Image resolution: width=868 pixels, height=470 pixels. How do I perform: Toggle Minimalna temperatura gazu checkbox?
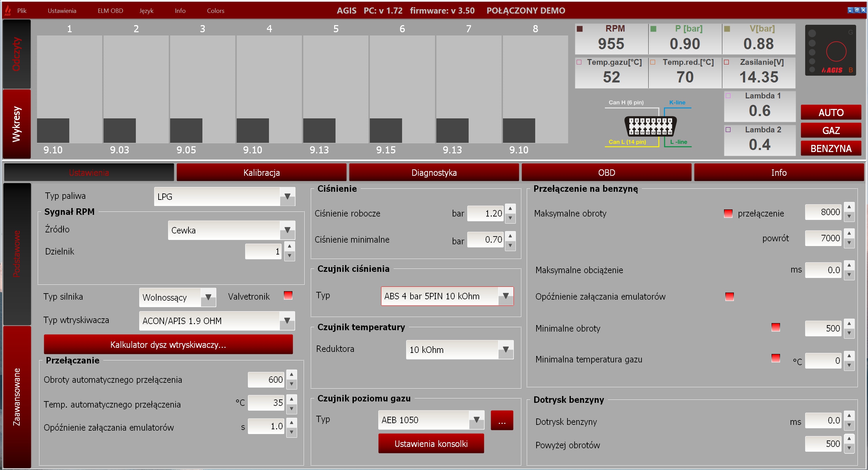pyautogui.click(x=775, y=358)
